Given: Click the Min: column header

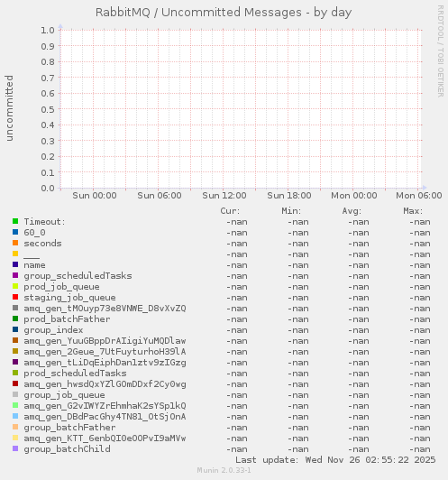Looking at the screenshot, I should pos(291,211).
